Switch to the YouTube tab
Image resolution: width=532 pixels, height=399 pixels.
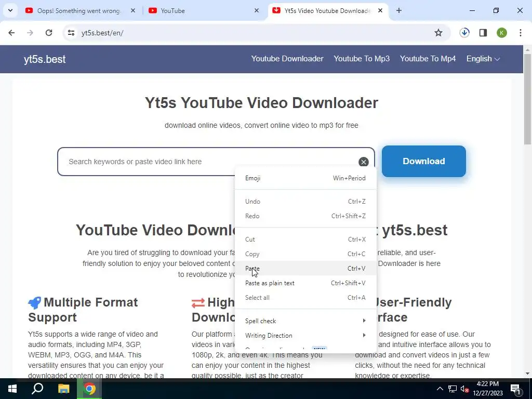[204, 11]
